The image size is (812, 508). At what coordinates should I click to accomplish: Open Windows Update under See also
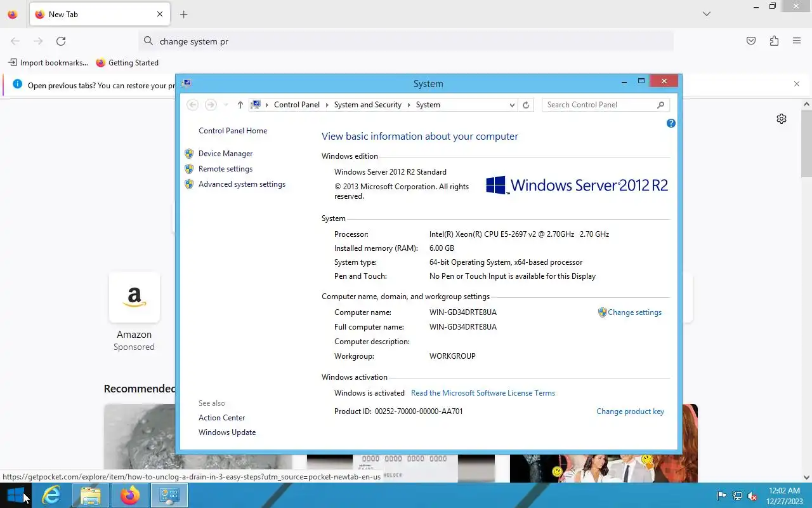227,432
